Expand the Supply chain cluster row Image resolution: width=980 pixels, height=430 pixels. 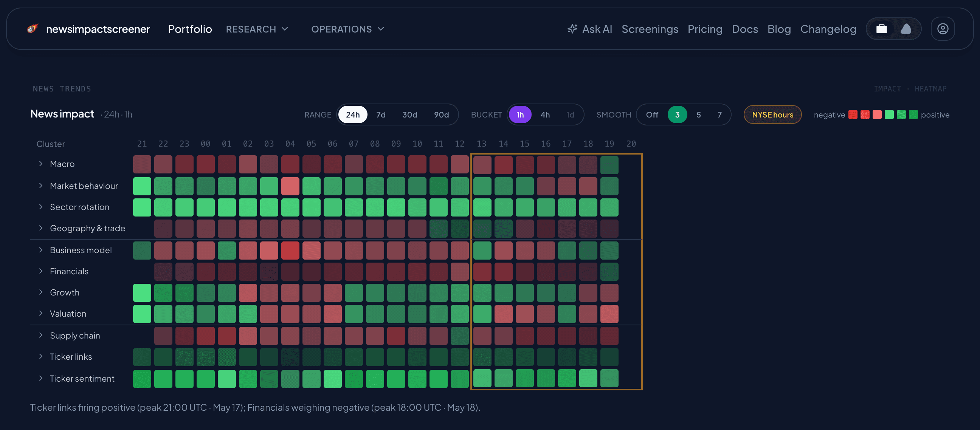pos(41,335)
